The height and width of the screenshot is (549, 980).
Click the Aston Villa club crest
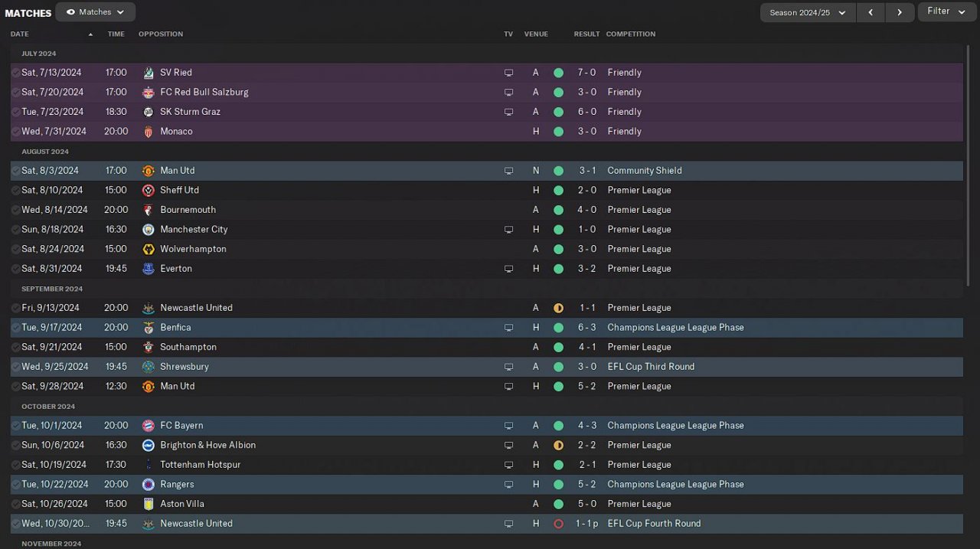point(149,504)
